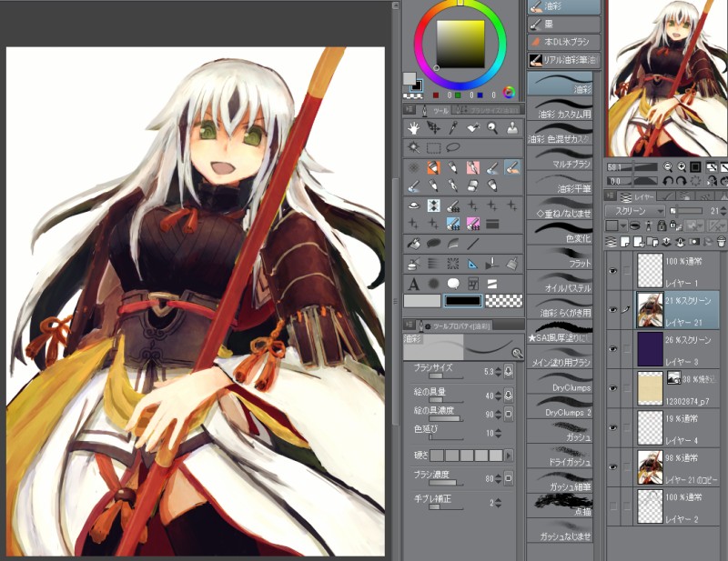
Task: Select the リアル油彩筆 sub tool group
Action: pyautogui.click(x=563, y=59)
